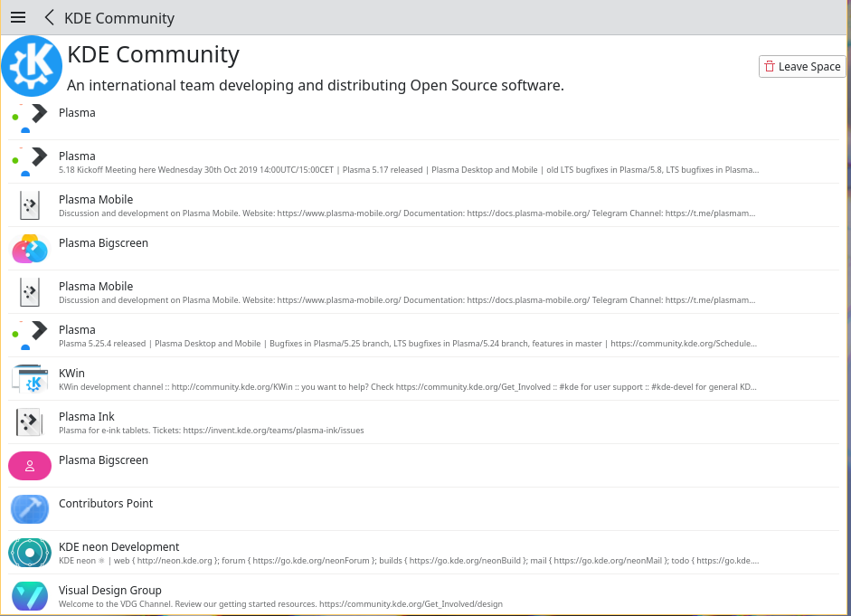Viewport: 851px width, 616px height.
Task: Click the Visual Design Group avatar
Action: click(30, 596)
